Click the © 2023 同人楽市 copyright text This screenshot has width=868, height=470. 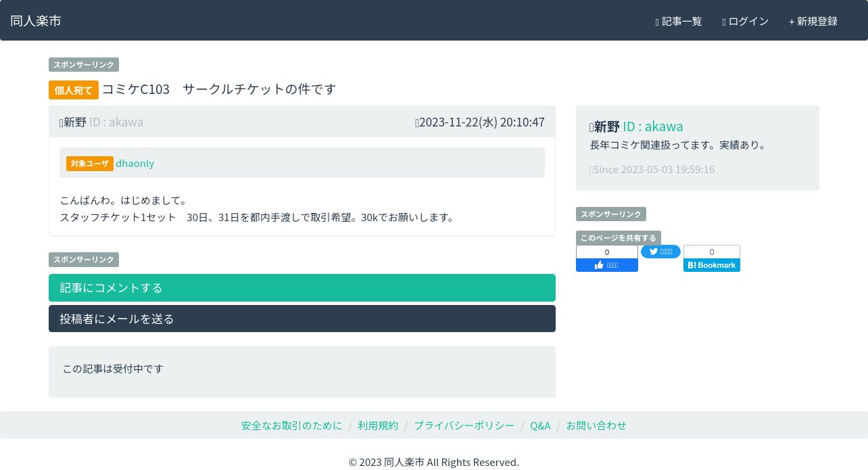(434, 462)
